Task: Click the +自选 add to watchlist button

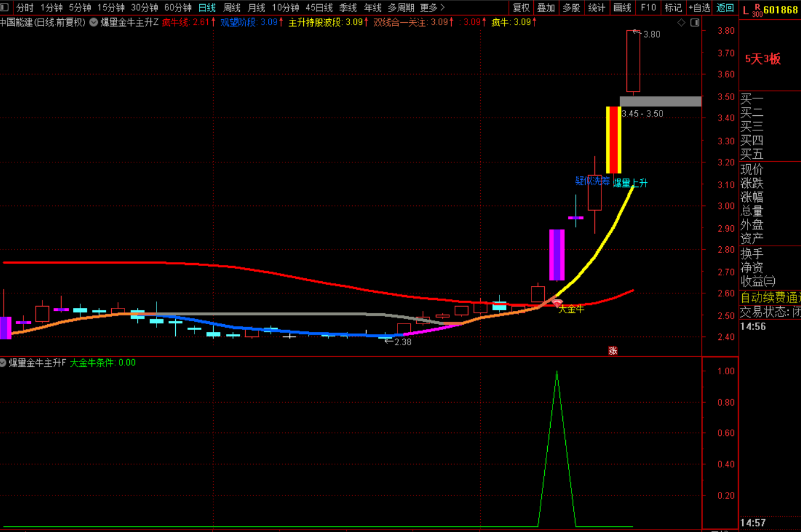Action: (x=699, y=8)
